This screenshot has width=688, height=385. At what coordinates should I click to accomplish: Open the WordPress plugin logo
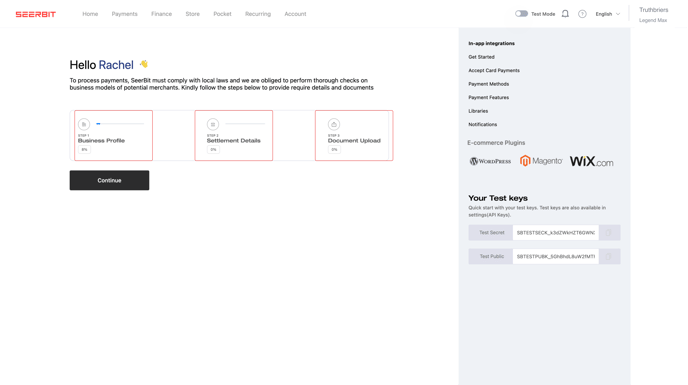pyautogui.click(x=490, y=161)
